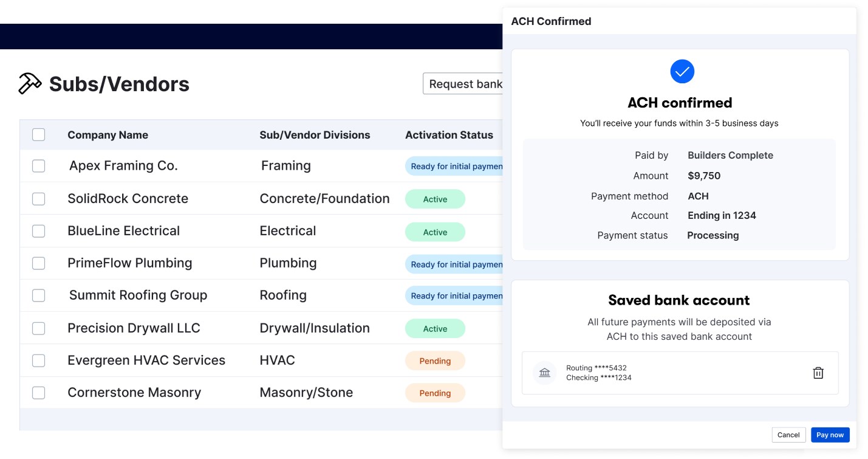Open SolidRock Concrete company entry
The width and height of the screenshot is (868, 459).
point(128,199)
